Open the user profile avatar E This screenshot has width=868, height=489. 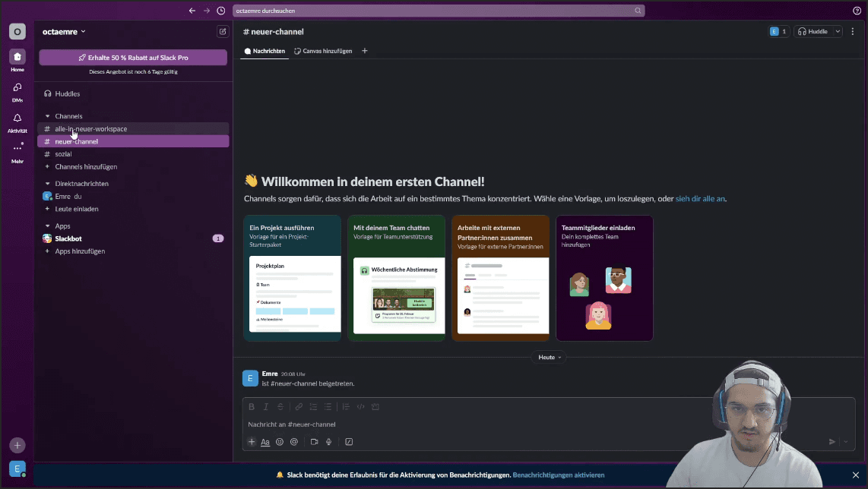click(17, 469)
